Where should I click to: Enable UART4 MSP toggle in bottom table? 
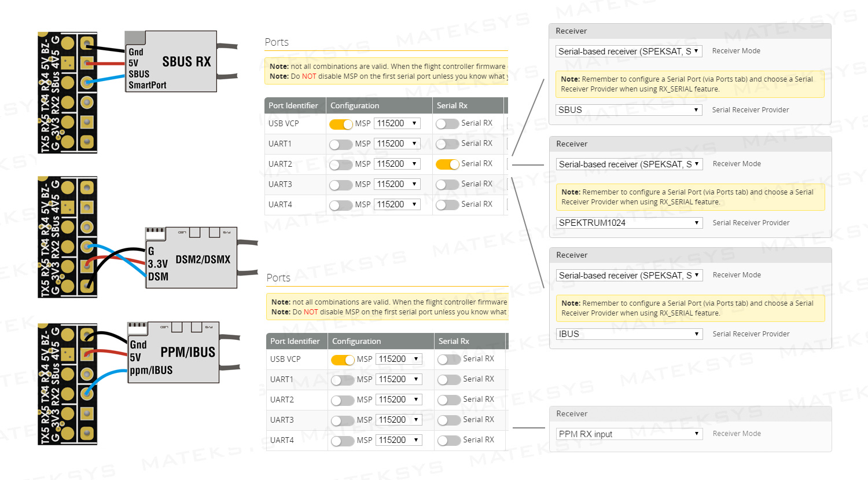click(x=343, y=441)
